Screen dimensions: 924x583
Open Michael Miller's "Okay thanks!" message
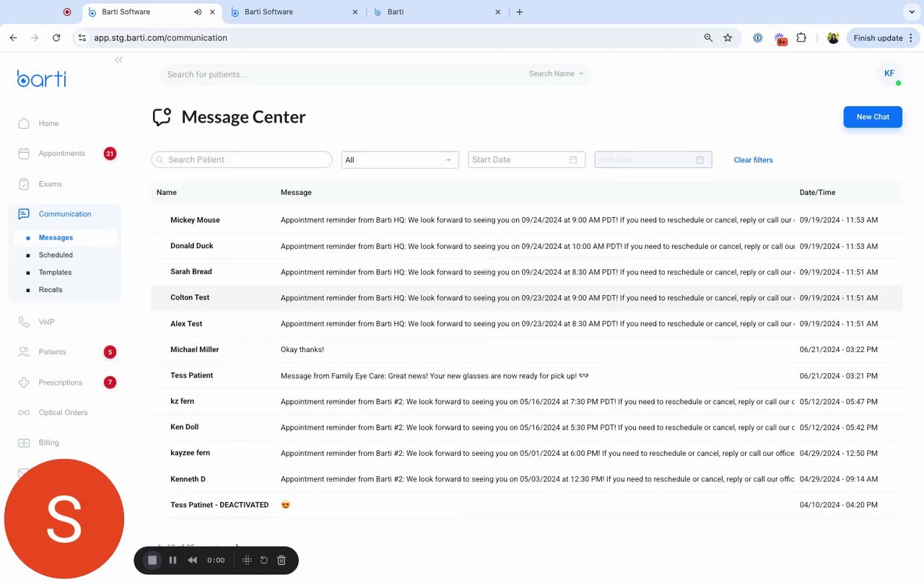[x=526, y=350]
